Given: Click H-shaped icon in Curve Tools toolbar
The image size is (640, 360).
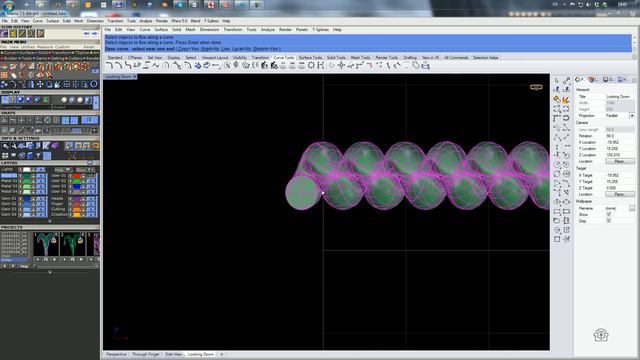Looking at the screenshot, I should tap(320, 65).
